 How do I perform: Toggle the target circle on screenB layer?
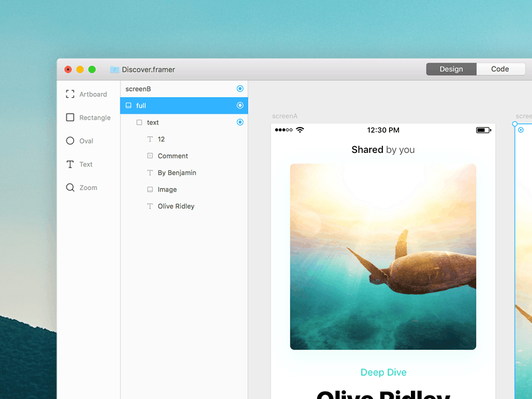239,88
